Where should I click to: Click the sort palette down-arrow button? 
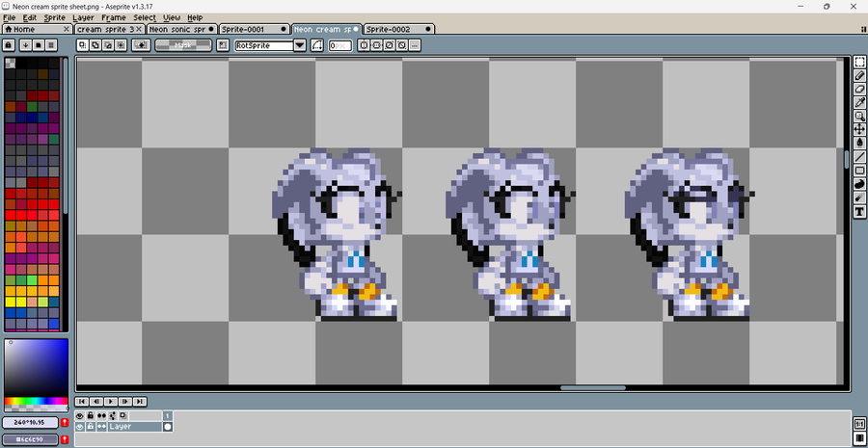pyautogui.click(x=25, y=45)
